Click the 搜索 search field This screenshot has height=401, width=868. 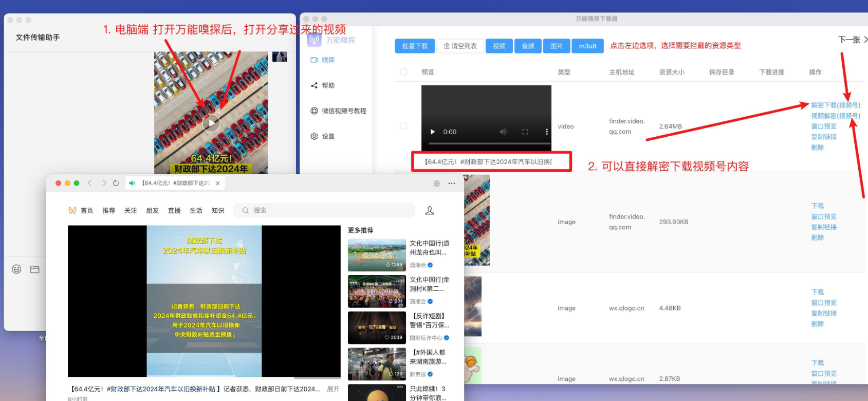point(324,210)
